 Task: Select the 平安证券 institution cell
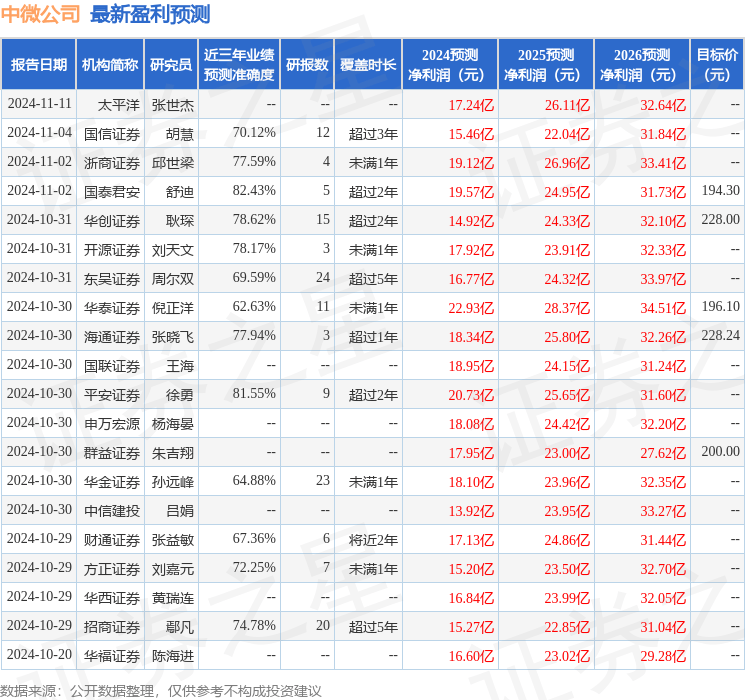112,395
